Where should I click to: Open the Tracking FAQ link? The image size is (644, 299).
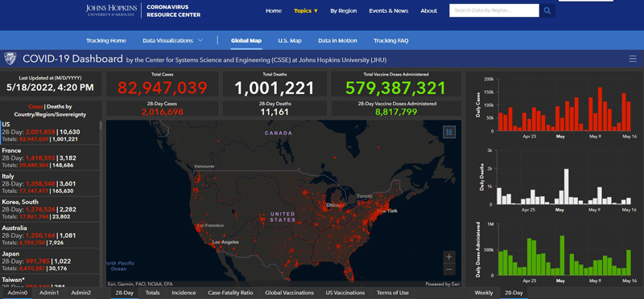click(390, 41)
